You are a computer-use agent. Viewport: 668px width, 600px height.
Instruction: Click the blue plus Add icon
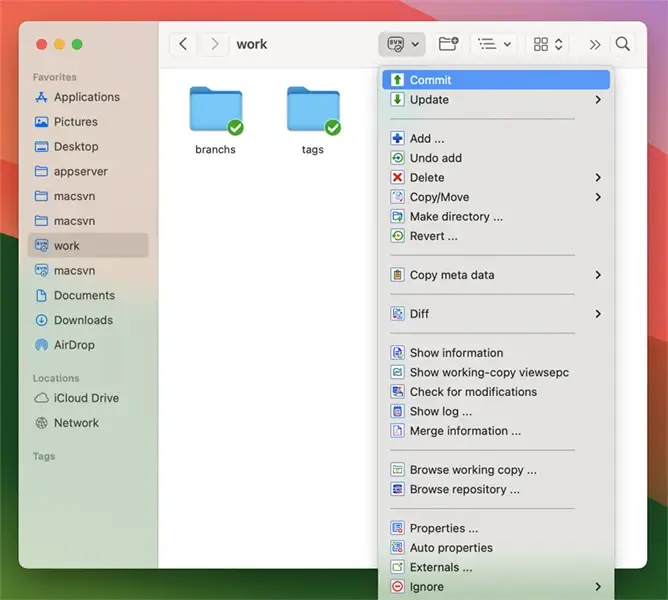click(x=397, y=138)
